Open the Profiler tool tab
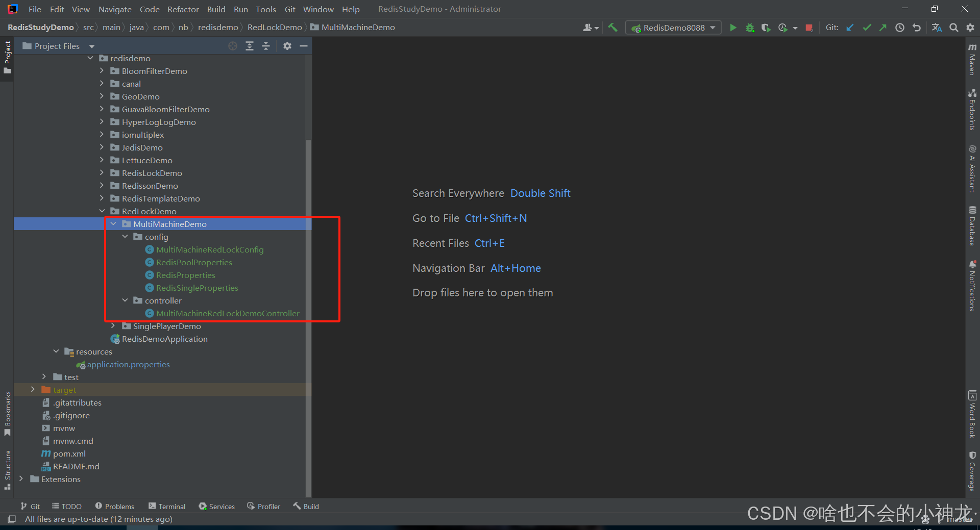980x530 pixels. (x=264, y=507)
